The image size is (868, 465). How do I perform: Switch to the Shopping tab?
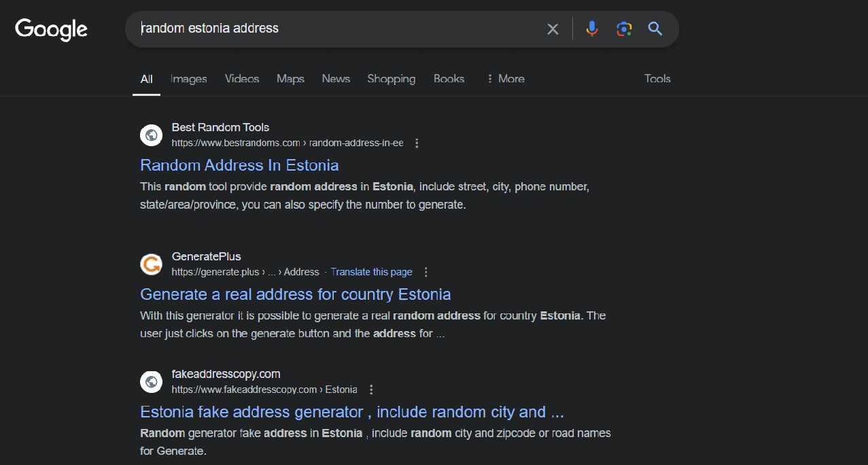[392, 79]
